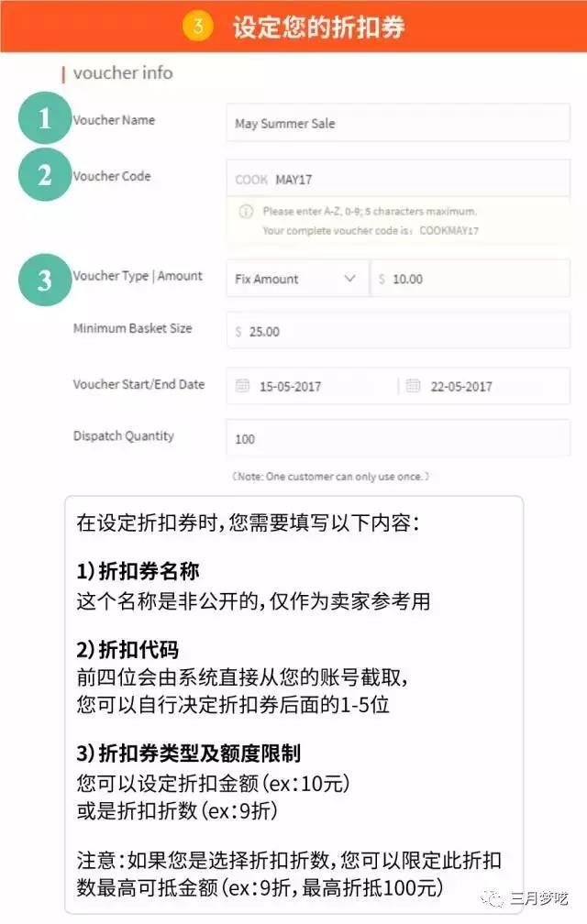Click the green number 1 circle badge
Viewport: 587px width, 924px height.
click(x=45, y=118)
